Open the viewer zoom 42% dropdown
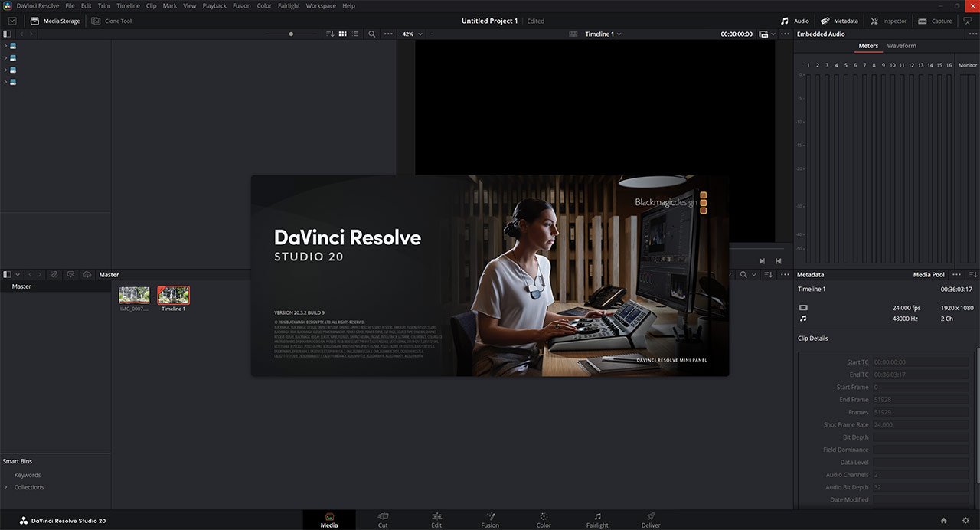980x530 pixels. 413,34
